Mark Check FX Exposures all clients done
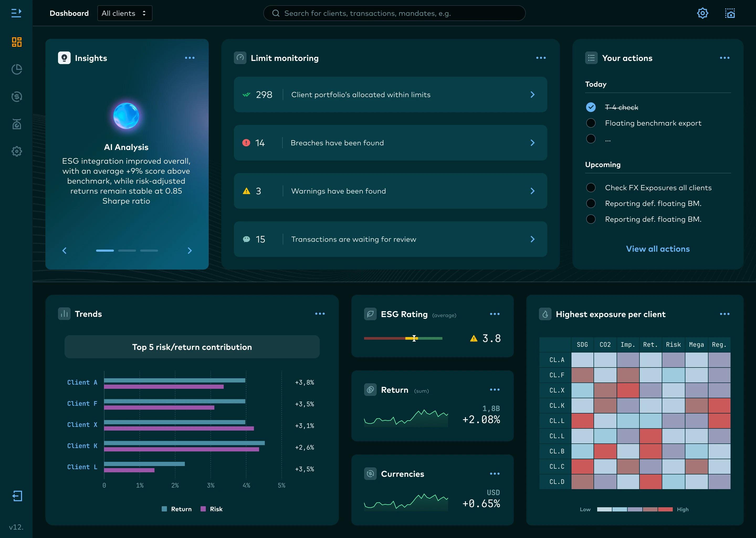 pos(591,188)
